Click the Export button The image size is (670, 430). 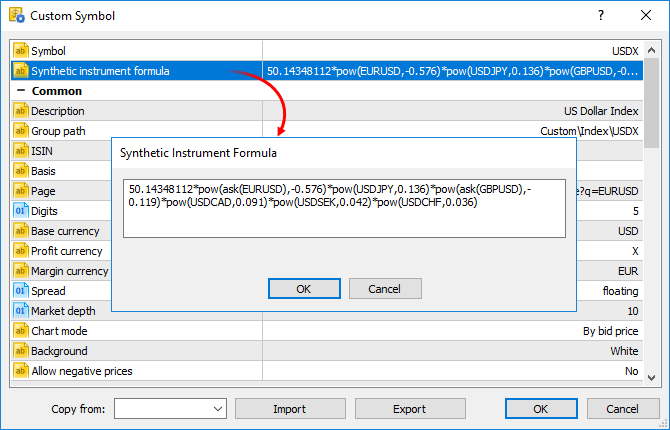[410, 409]
